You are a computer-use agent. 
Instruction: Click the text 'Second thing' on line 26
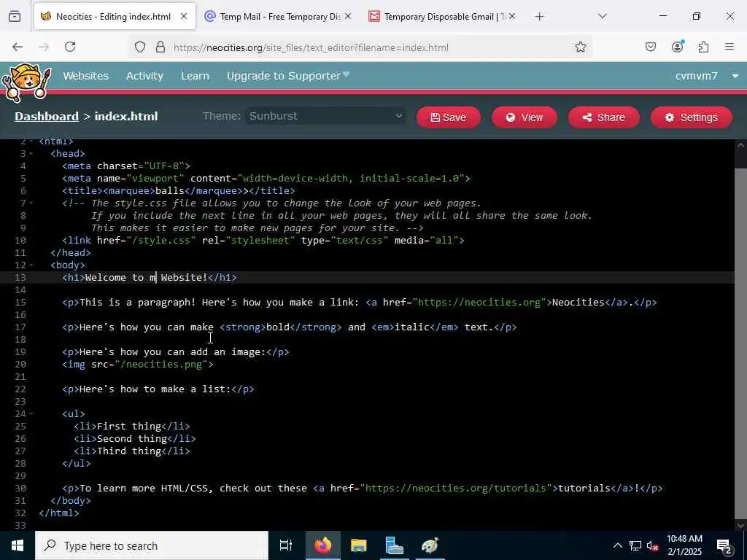(x=132, y=438)
